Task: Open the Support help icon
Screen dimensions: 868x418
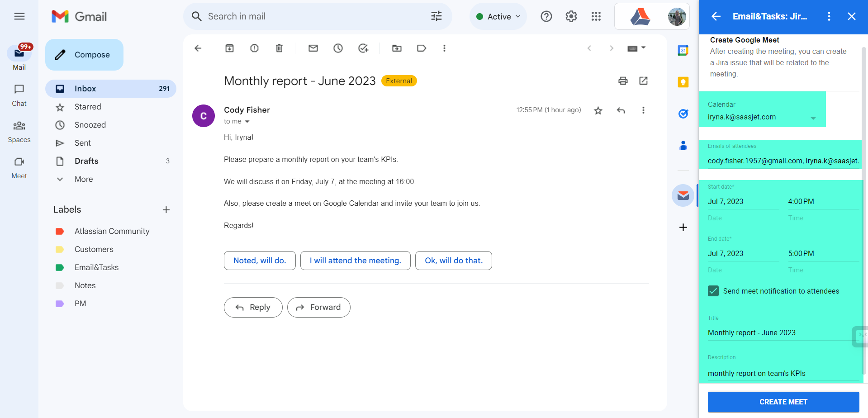Action: (x=546, y=16)
